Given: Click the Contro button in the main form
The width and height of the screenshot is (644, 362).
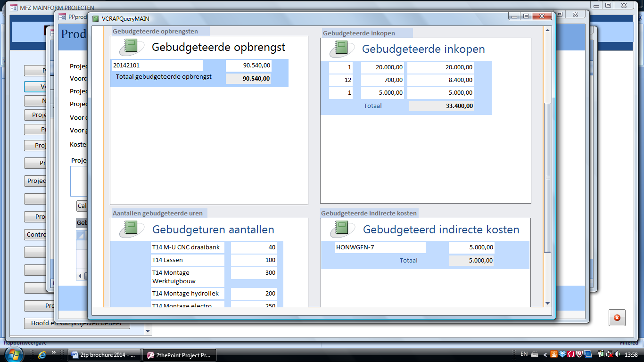Looking at the screenshot, I should [36, 235].
